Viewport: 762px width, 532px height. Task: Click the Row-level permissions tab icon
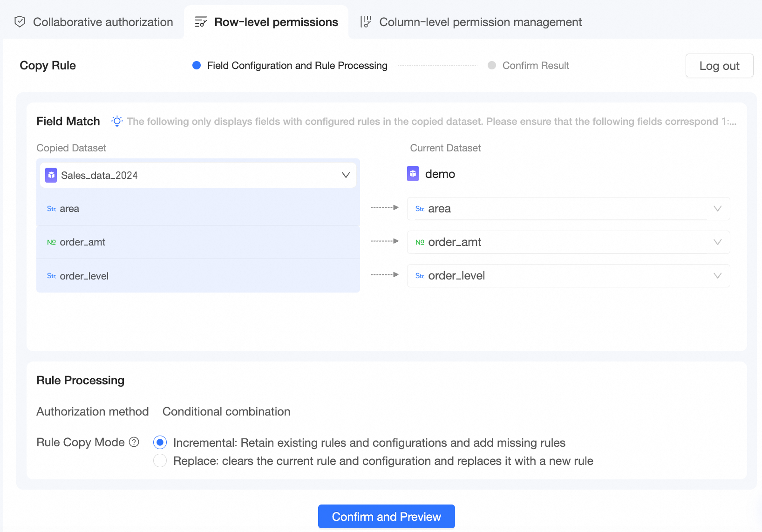point(201,22)
